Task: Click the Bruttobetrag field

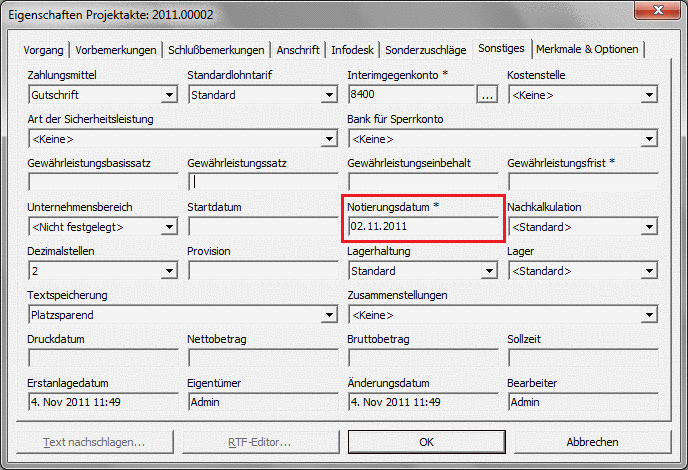Action: point(423,358)
